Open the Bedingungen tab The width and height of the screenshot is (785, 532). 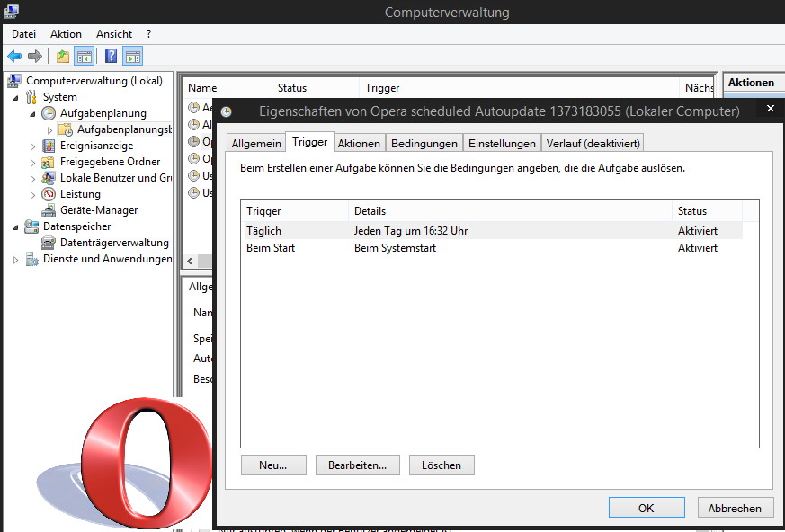(424, 144)
